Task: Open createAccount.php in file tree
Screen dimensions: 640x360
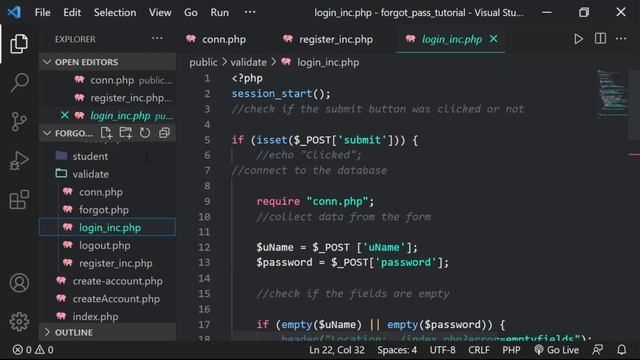Action: tap(107, 299)
